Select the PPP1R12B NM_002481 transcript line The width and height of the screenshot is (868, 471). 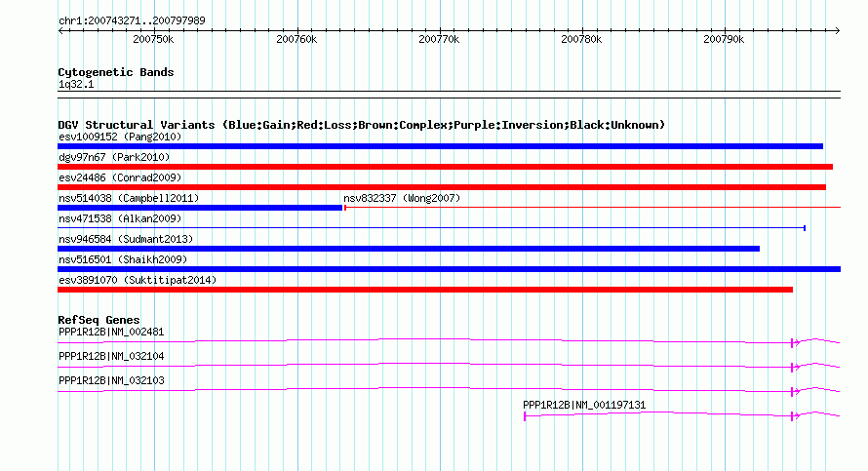[449, 341]
